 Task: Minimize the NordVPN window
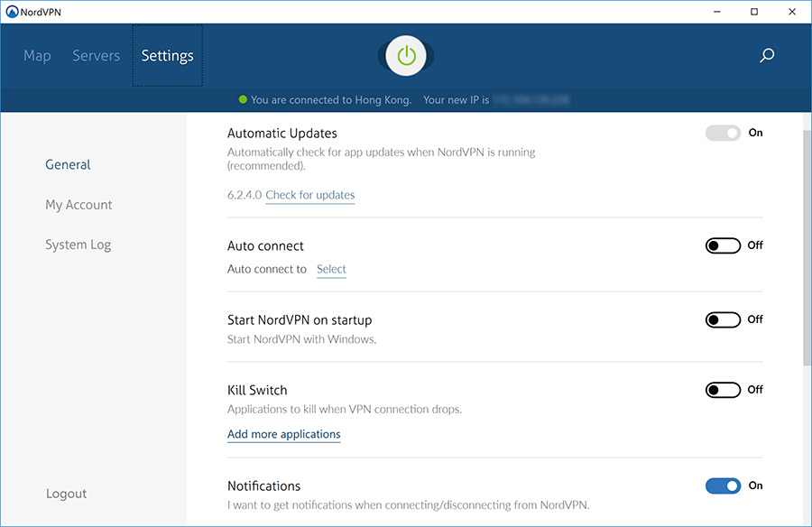coord(717,12)
